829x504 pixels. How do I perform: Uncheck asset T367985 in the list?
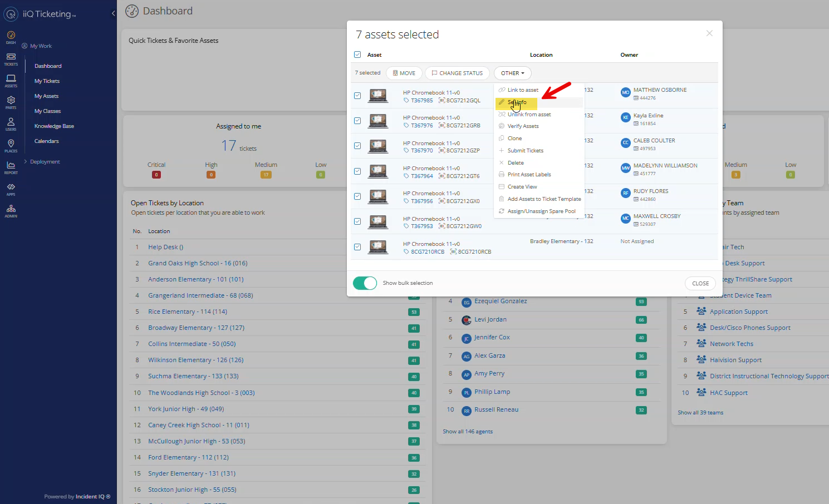[x=357, y=95]
